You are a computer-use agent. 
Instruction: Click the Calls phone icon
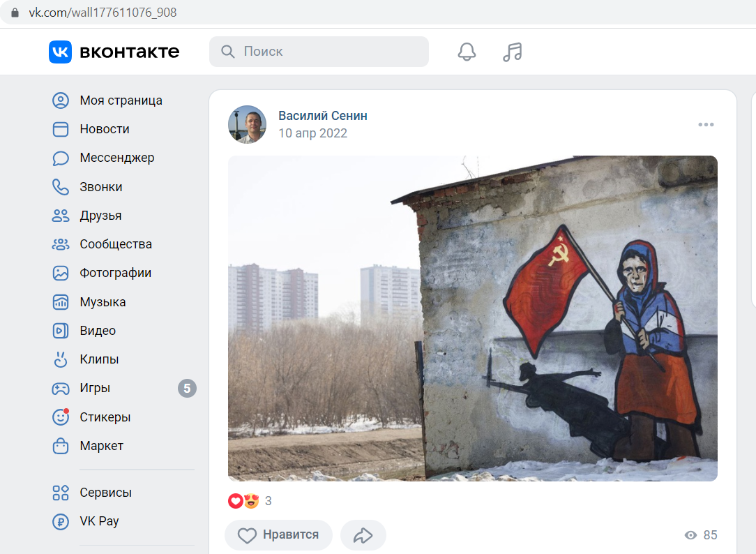click(x=60, y=187)
